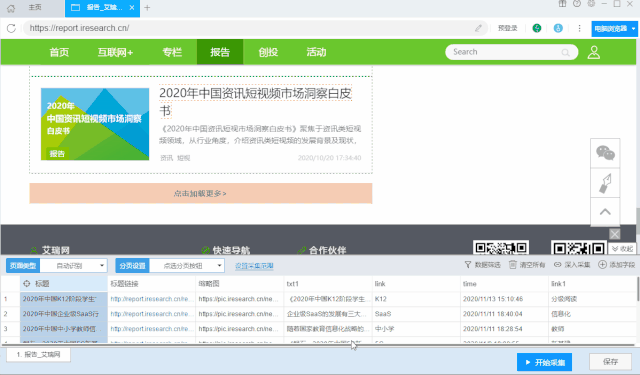Click the WeChat floating icon
This screenshot has height=375, width=640.
click(x=605, y=153)
